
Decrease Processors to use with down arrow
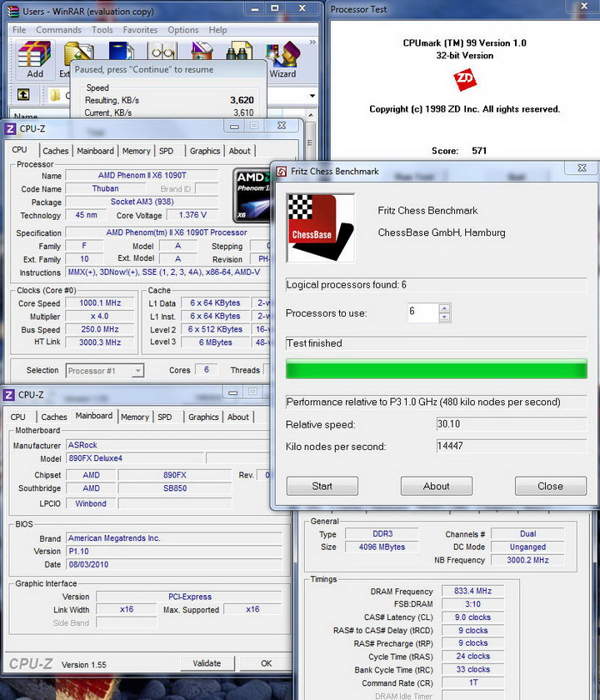click(x=444, y=317)
